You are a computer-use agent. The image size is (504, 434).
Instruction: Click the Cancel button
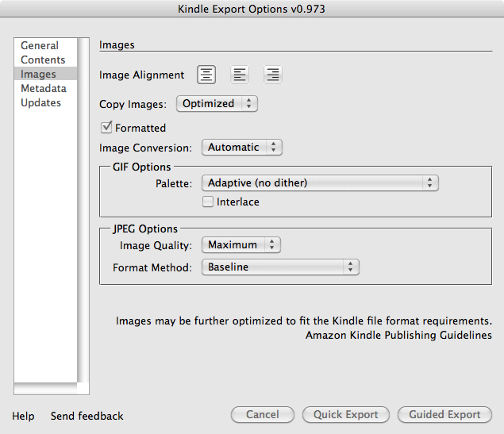click(263, 415)
